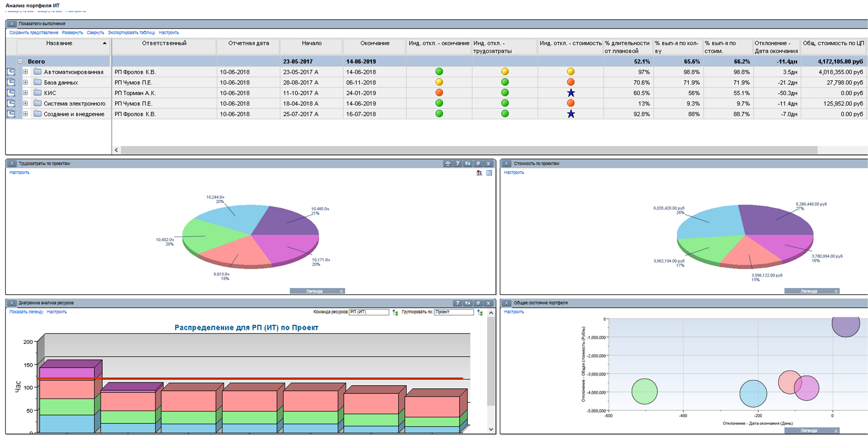Viewport: 868px width, 438px height.
Task: Open help for Трудозатраты по проектам panel
Action: pos(458,163)
